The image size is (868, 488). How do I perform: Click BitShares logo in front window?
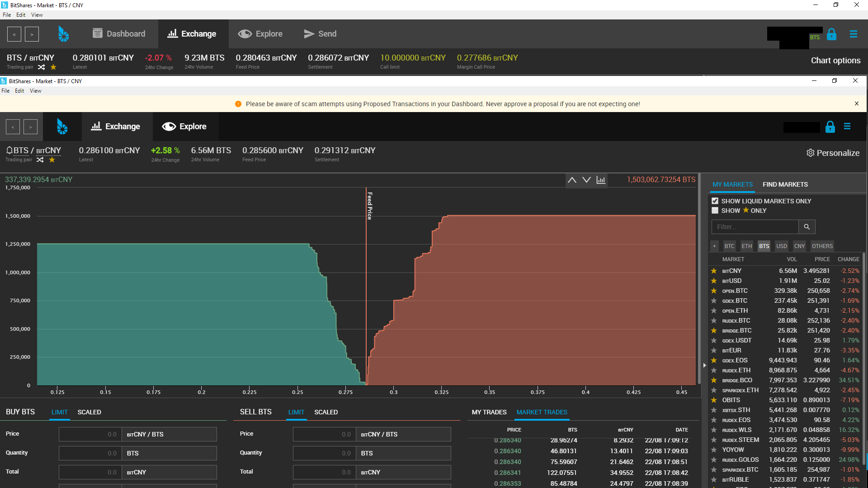tap(62, 127)
